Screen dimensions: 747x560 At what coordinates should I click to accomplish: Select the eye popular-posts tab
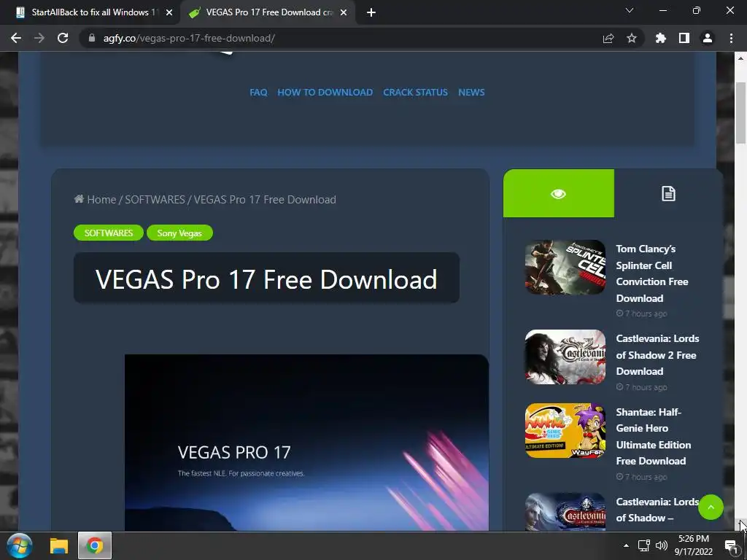pos(558,193)
